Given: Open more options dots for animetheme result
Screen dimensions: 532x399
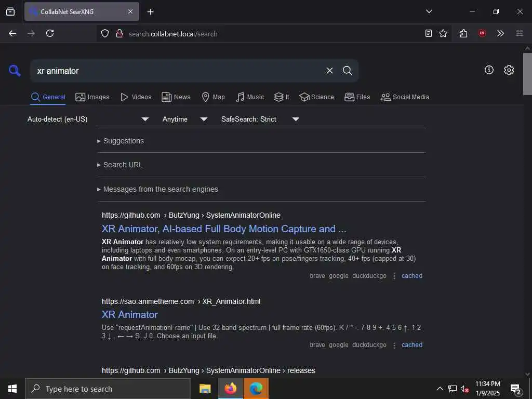Looking at the screenshot, I should coord(394,345).
